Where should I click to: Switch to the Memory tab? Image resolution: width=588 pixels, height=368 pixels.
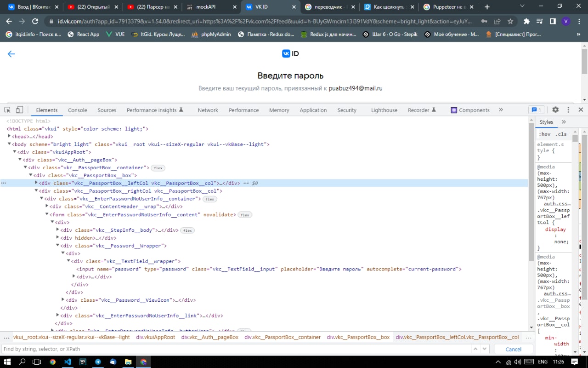[279, 110]
